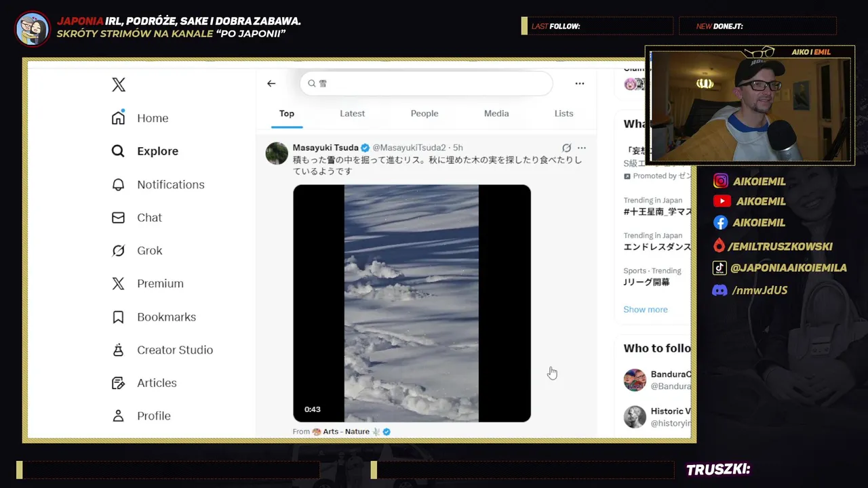Switch to the Lists tab
This screenshot has height=488, width=868.
[x=564, y=114]
